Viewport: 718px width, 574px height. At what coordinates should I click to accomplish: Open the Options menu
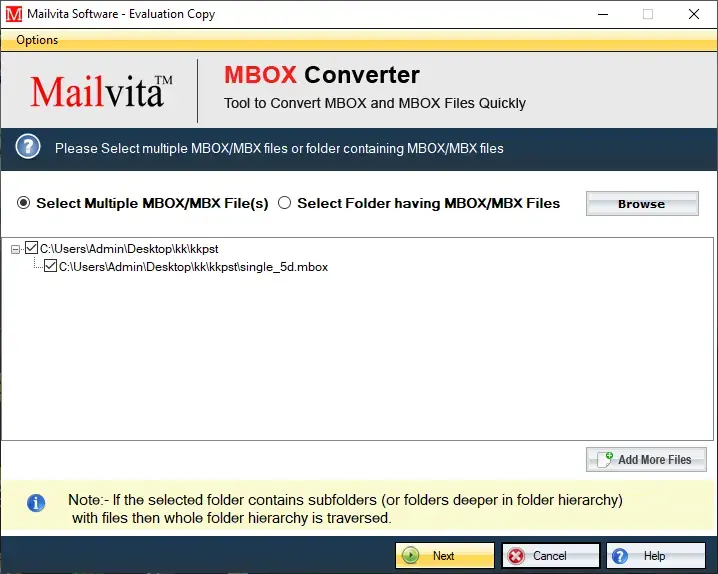(x=37, y=40)
